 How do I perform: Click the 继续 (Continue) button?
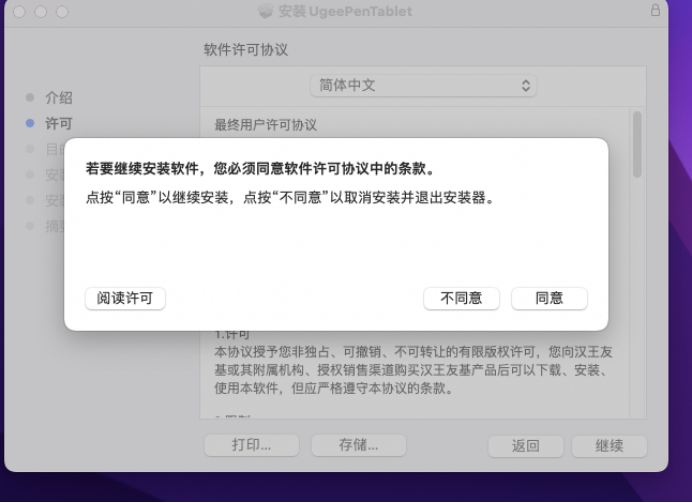[609, 446]
